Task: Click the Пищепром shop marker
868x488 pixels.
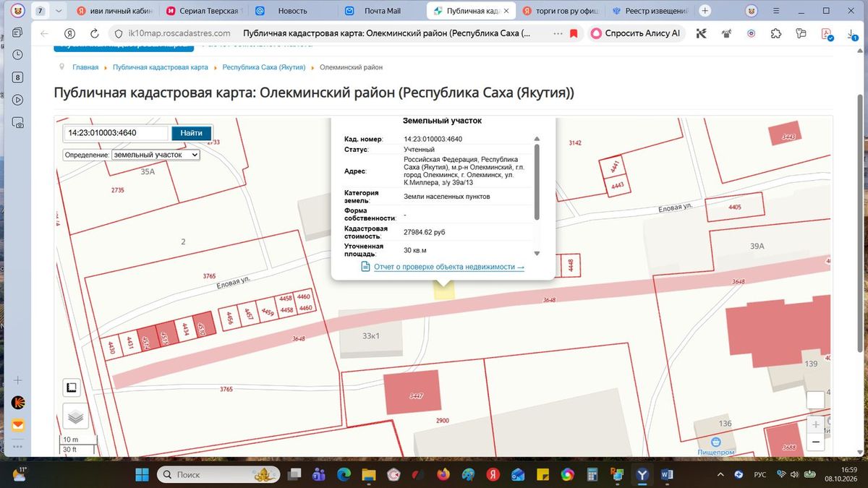Action: point(716,442)
